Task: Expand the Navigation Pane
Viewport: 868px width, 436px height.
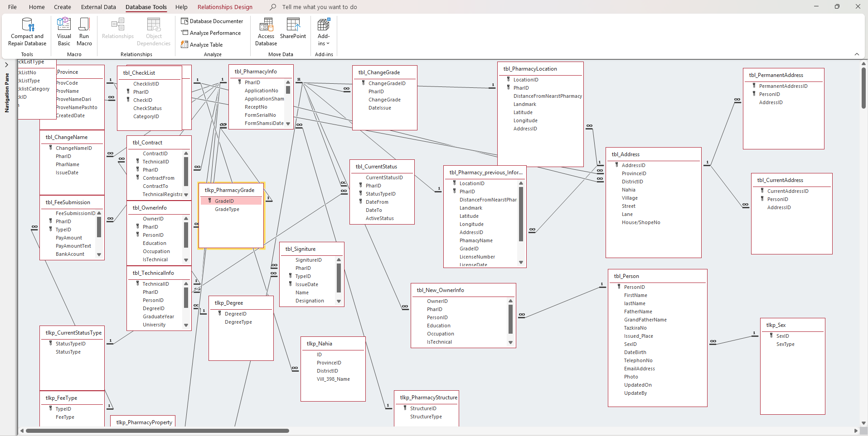Action: (7, 65)
